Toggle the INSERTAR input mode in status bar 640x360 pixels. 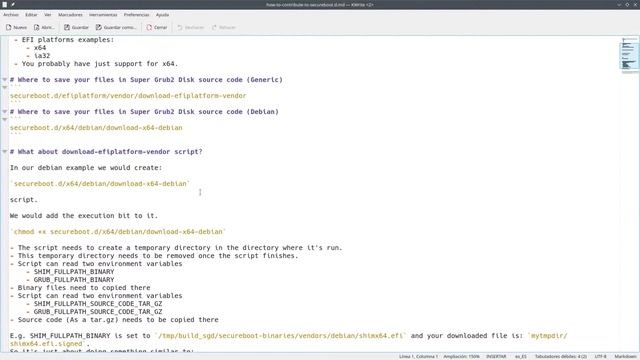(x=496, y=356)
